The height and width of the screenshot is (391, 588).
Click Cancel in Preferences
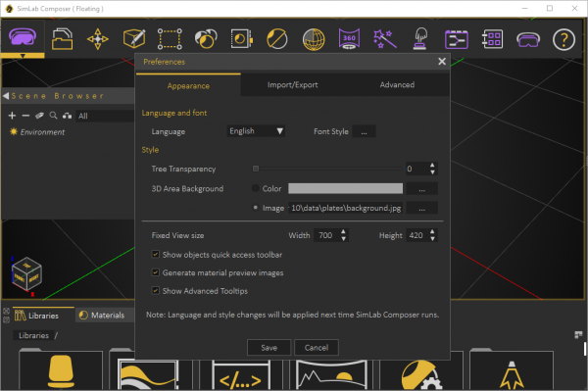point(317,348)
